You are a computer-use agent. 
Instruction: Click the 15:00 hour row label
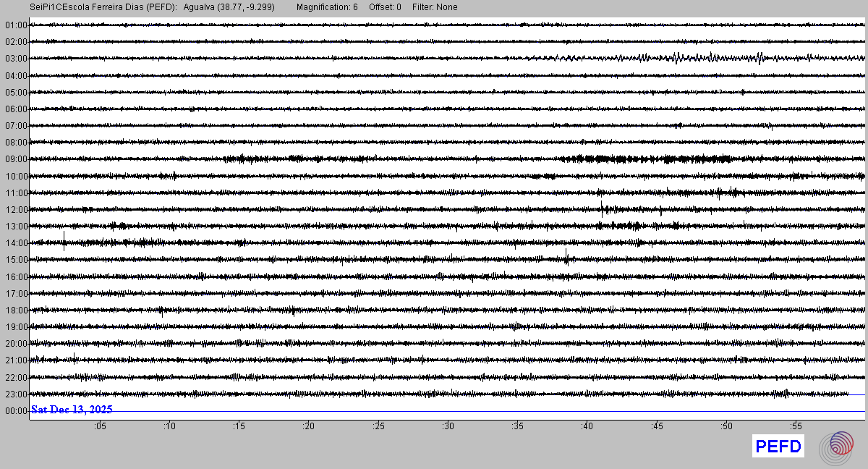[15, 260]
